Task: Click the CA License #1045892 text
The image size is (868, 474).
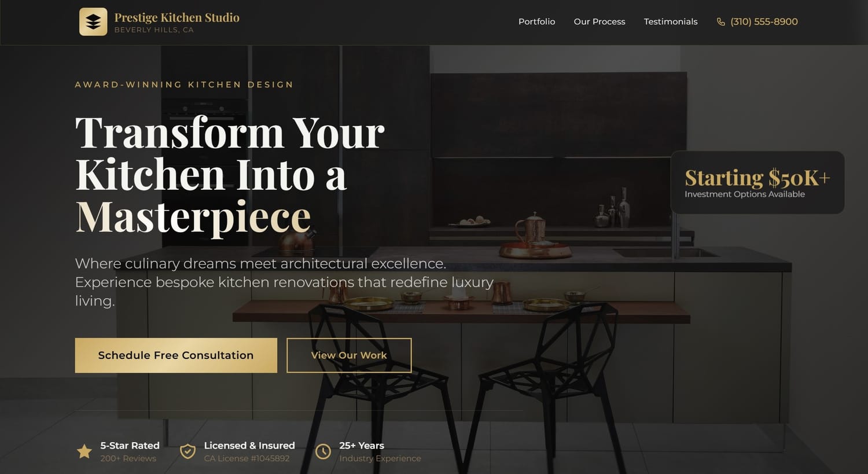Action: (247, 458)
